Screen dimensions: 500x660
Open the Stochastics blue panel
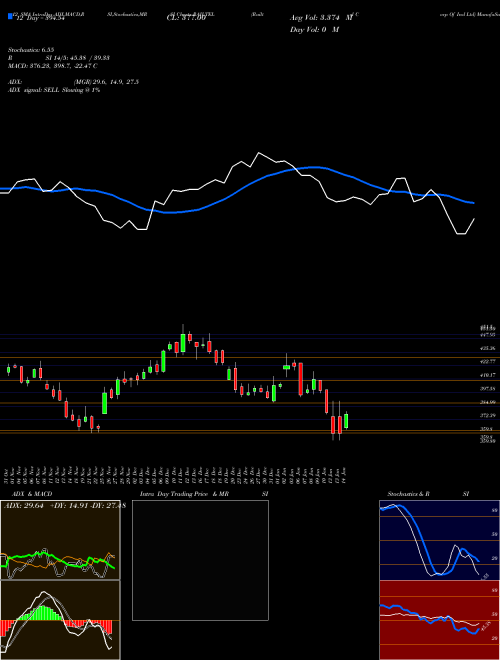click(439, 540)
